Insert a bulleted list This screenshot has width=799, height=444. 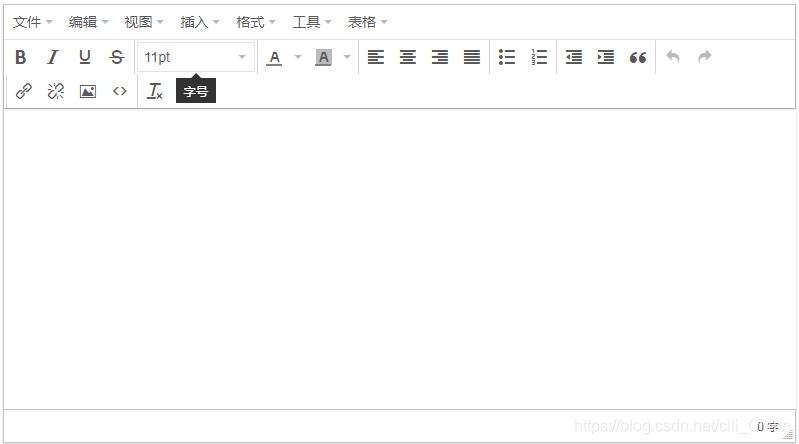point(507,57)
